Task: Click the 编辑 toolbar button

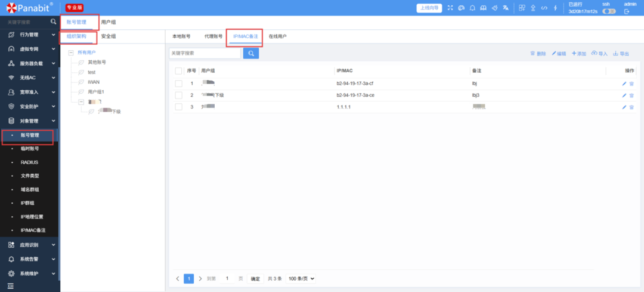Action: coord(559,54)
